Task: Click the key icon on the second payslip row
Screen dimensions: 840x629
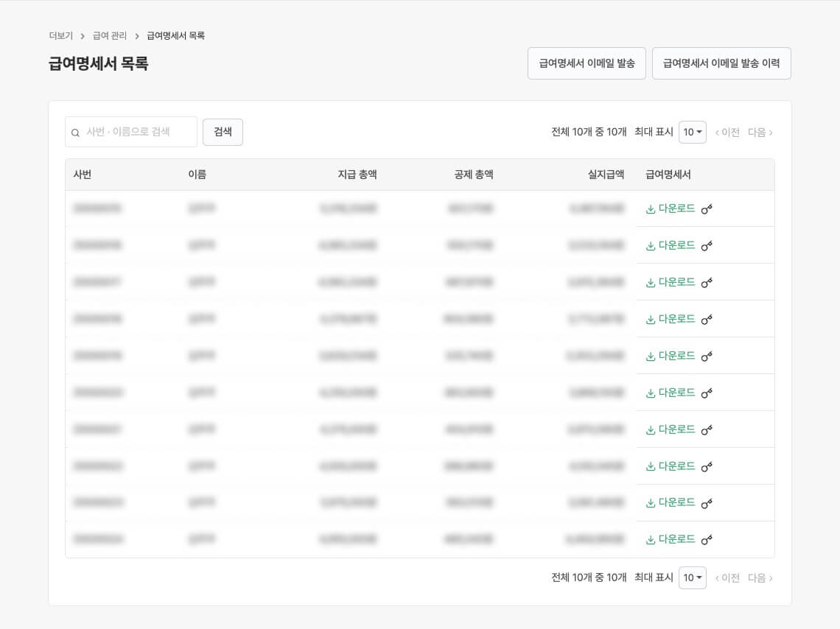Action: pyautogui.click(x=707, y=245)
